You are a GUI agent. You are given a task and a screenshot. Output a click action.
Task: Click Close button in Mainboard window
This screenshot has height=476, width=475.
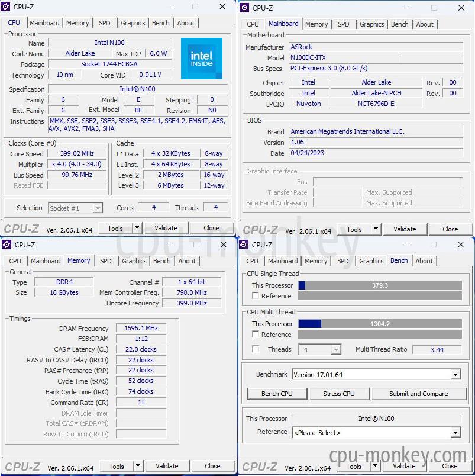450,229
